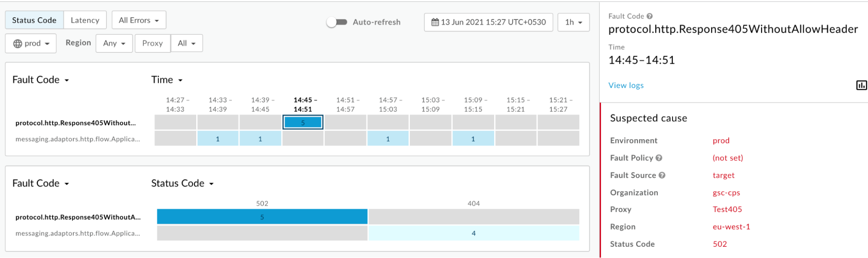Viewport: 868px width, 258px height.
Task: Click the 404 status bar showing 4
Action: 473,233
